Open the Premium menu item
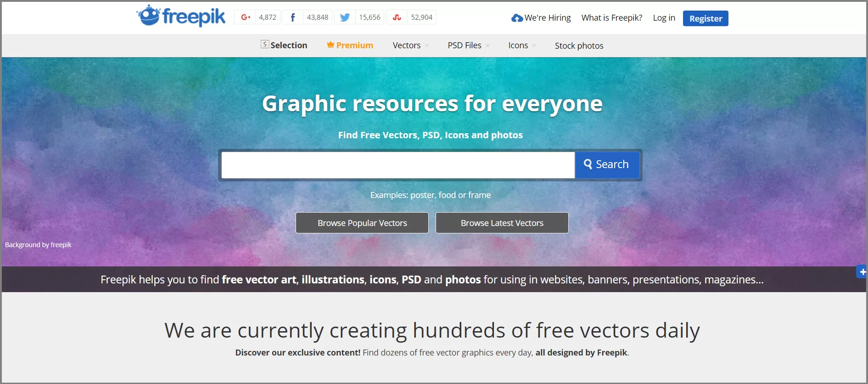This screenshot has height=384, width=868. [x=350, y=45]
